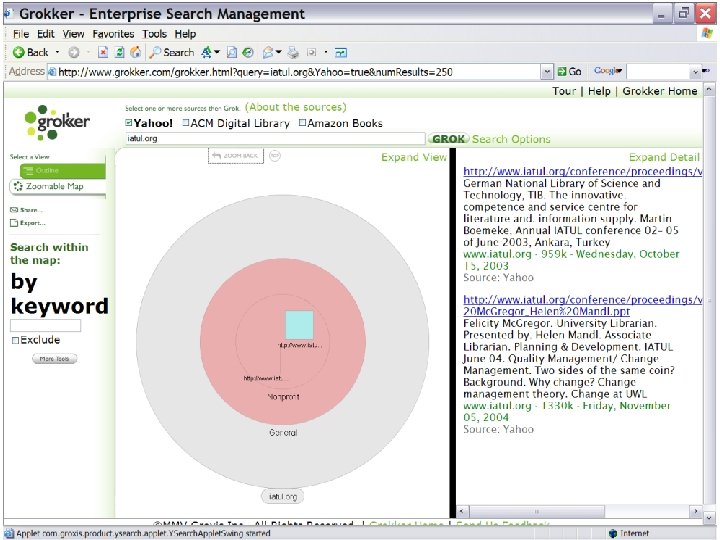Open the Edit menu

(45, 34)
